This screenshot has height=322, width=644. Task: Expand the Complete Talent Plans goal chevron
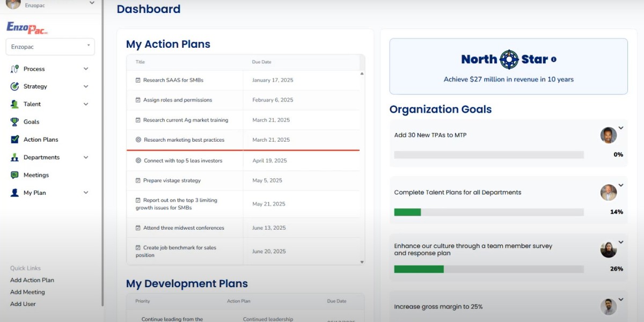click(621, 185)
